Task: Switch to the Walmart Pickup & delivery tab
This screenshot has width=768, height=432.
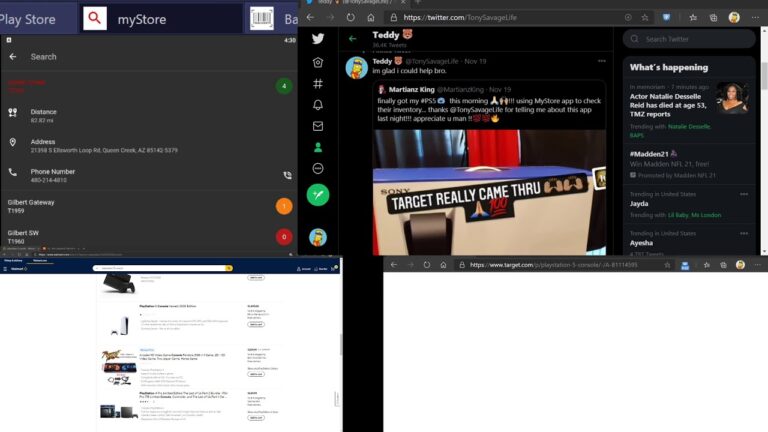Action: click(14, 261)
